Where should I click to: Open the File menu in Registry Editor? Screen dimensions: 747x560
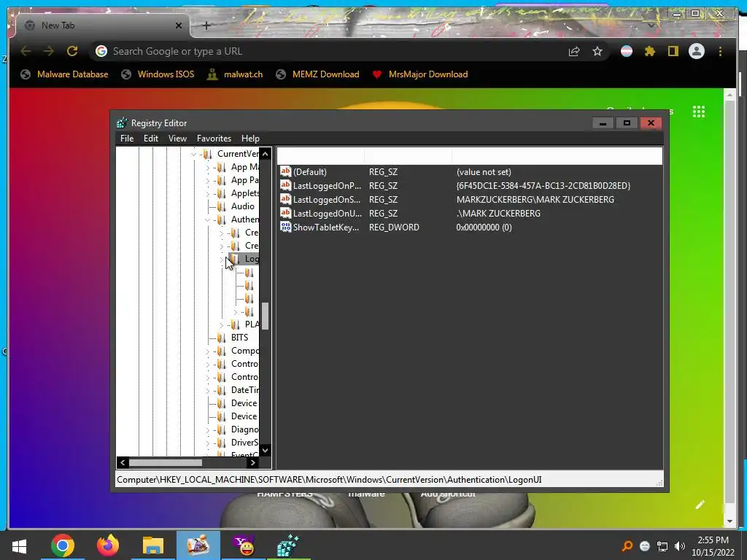point(127,138)
